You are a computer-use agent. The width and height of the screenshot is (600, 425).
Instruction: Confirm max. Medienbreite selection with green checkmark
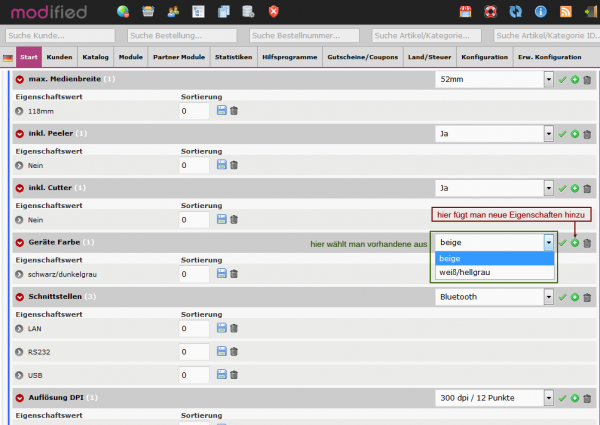click(x=562, y=78)
